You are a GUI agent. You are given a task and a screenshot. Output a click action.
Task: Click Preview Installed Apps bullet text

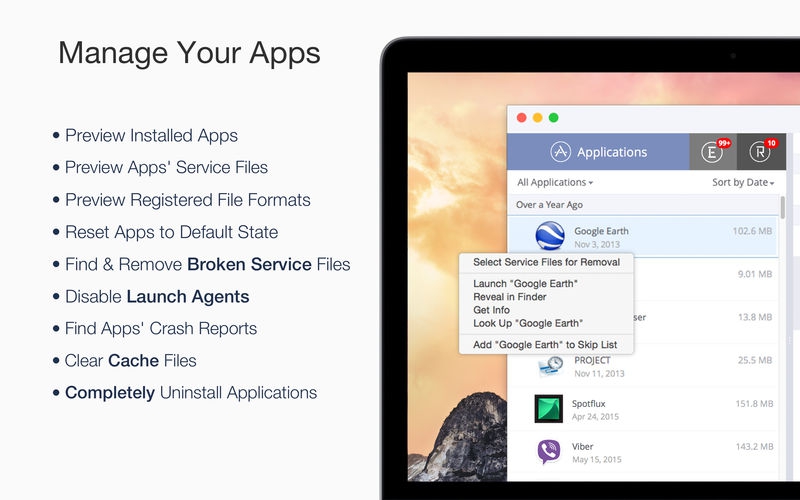pos(151,136)
